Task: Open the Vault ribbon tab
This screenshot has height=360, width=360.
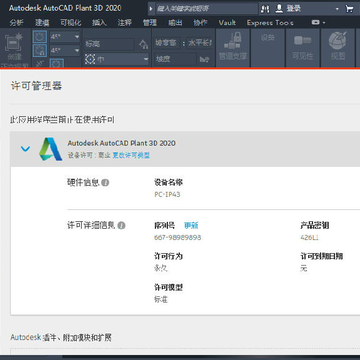Action: pos(227,23)
